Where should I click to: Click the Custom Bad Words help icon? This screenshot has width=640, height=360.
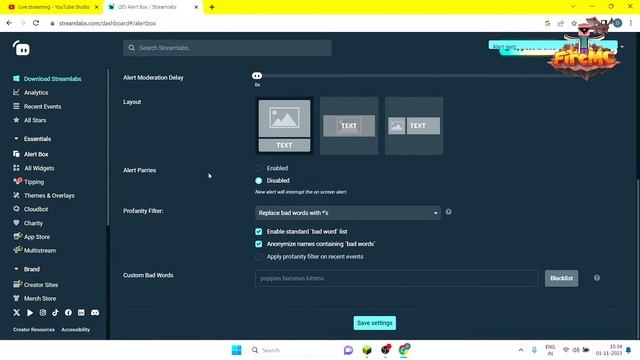pyautogui.click(x=597, y=278)
